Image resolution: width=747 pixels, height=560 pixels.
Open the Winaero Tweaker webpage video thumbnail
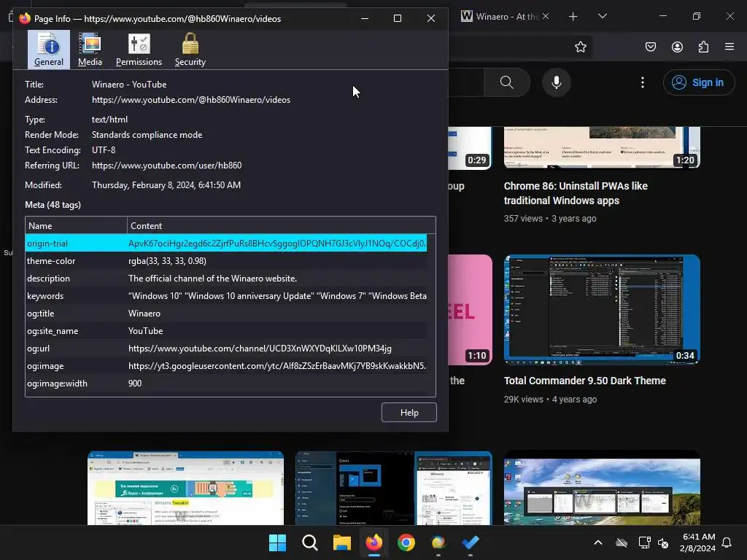point(185,488)
